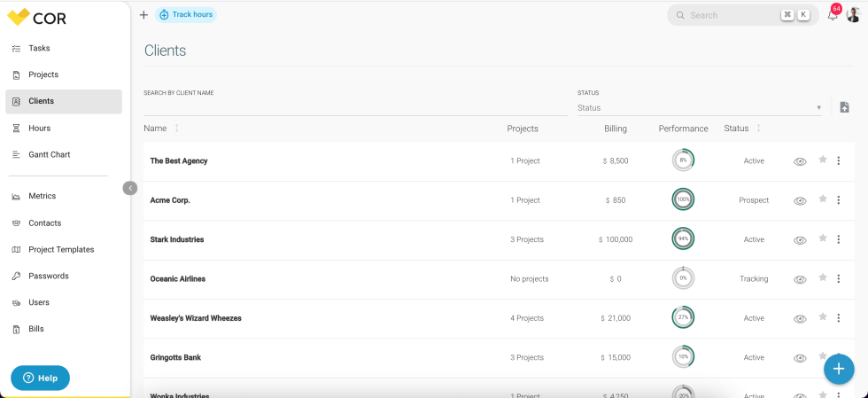Click the export clients file icon
Image resolution: width=868 pixels, height=398 pixels.
pyautogui.click(x=844, y=107)
